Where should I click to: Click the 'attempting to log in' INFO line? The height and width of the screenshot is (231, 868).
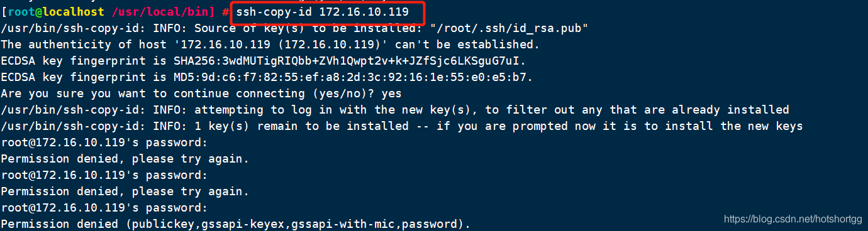pyautogui.click(x=395, y=110)
